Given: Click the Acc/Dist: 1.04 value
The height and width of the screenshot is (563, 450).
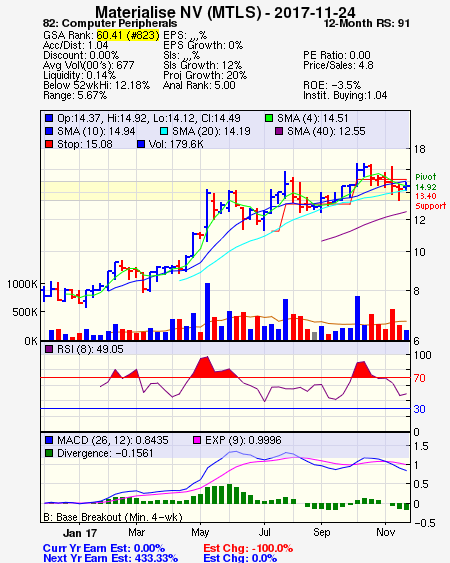Looking at the screenshot, I should click(75, 45).
